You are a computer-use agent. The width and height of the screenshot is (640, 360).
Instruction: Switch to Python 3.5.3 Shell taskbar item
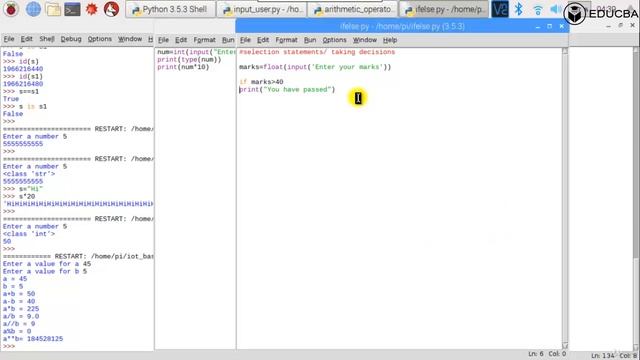170,9
